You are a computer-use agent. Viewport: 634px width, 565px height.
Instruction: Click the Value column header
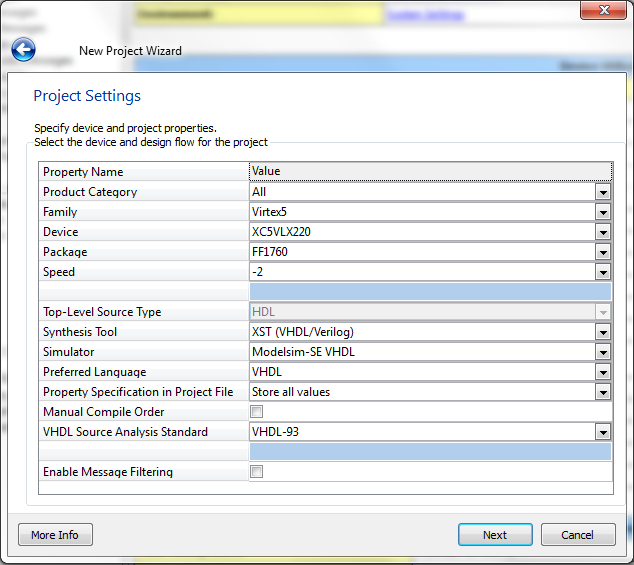[431, 171]
